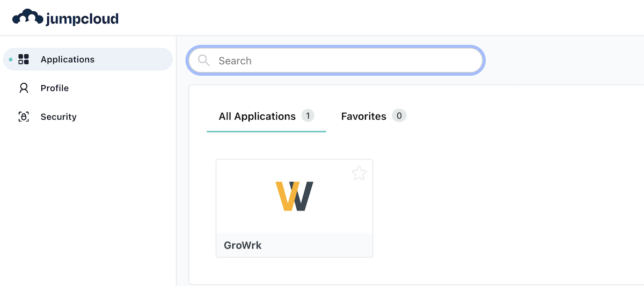Click the Profile person icon
644x286 pixels.
(24, 88)
